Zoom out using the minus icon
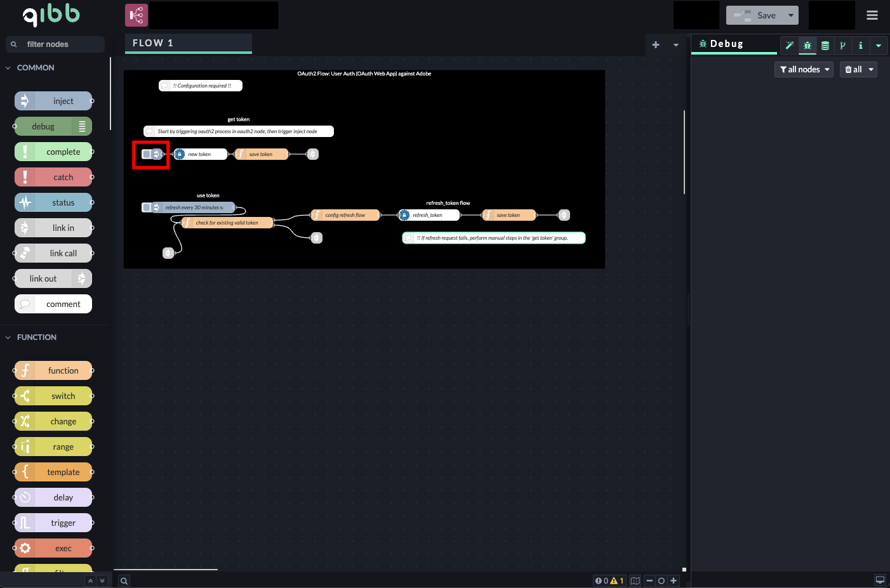The width and height of the screenshot is (890, 588). (x=649, y=580)
